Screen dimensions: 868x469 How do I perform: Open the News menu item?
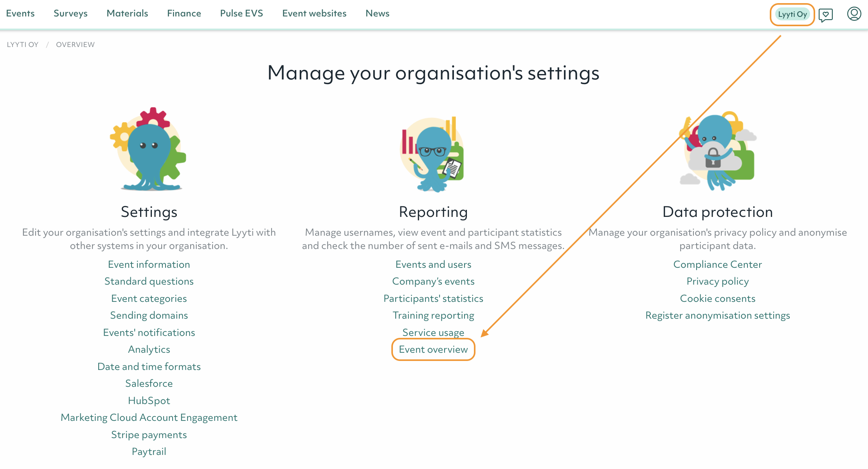tap(377, 13)
